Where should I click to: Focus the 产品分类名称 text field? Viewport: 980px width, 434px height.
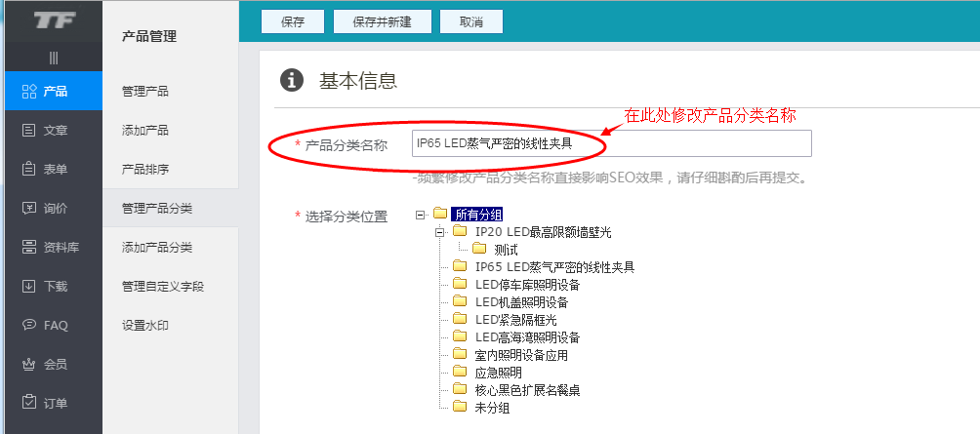click(611, 143)
